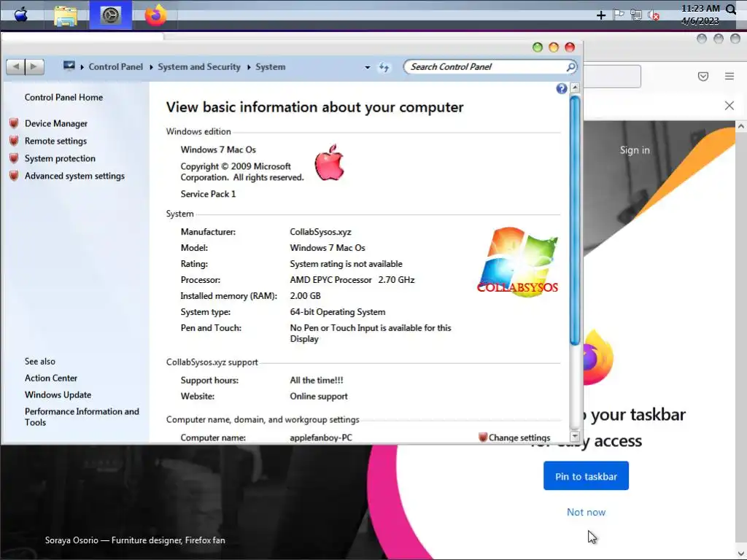Click the plus icon in system tray
The image size is (747, 560).
601,15
